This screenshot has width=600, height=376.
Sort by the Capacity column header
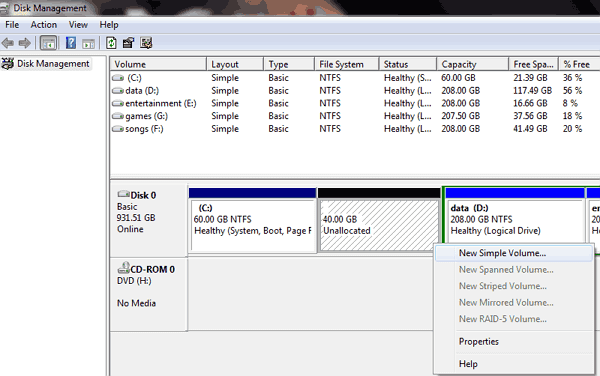tap(473, 64)
